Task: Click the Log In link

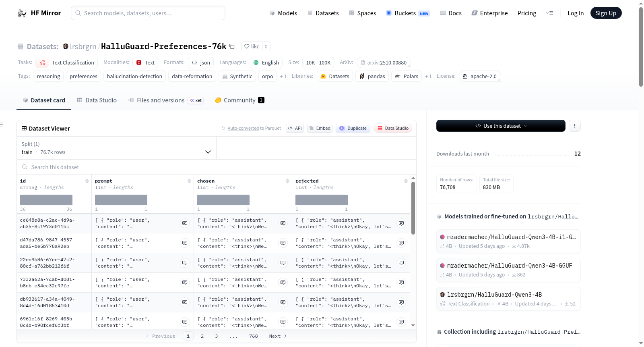Action: [576, 13]
